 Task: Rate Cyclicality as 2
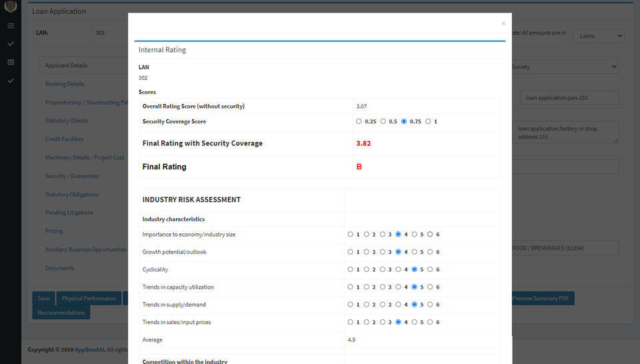pyautogui.click(x=367, y=269)
